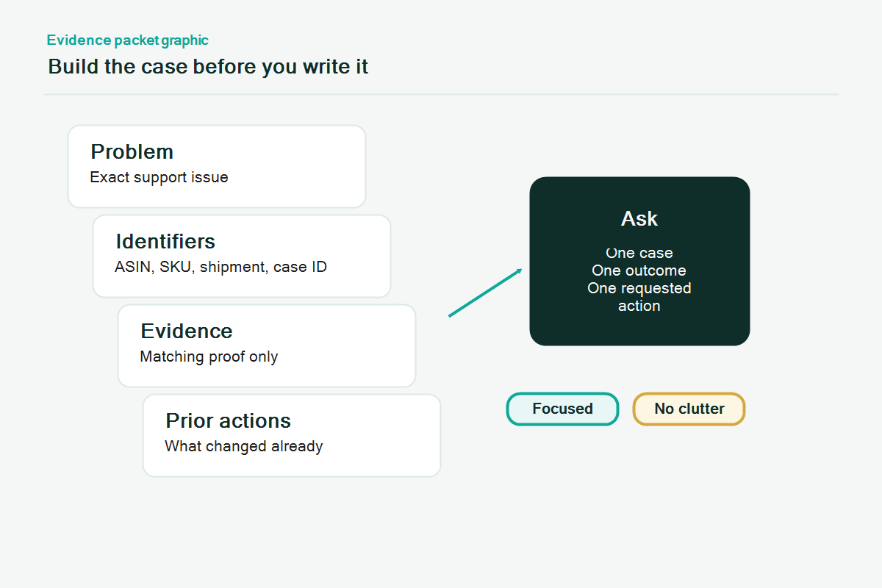Click the Problem card heading

pyautogui.click(x=132, y=152)
